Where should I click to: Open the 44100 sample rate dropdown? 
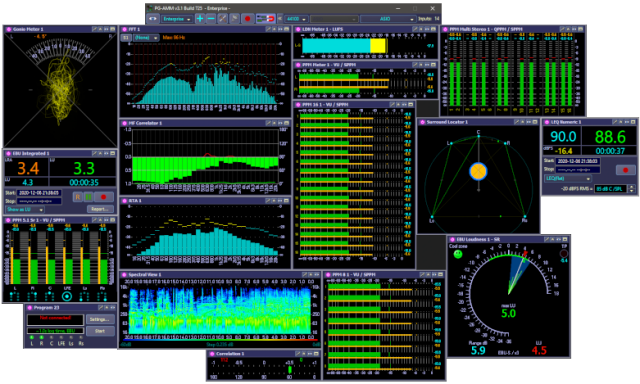pyautogui.click(x=296, y=19)
